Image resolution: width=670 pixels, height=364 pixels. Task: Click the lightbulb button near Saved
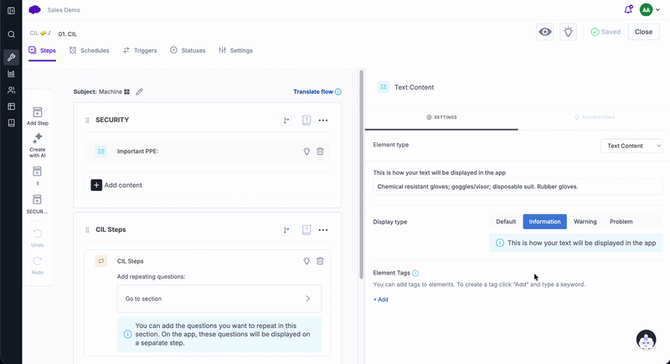coord(568,32)
